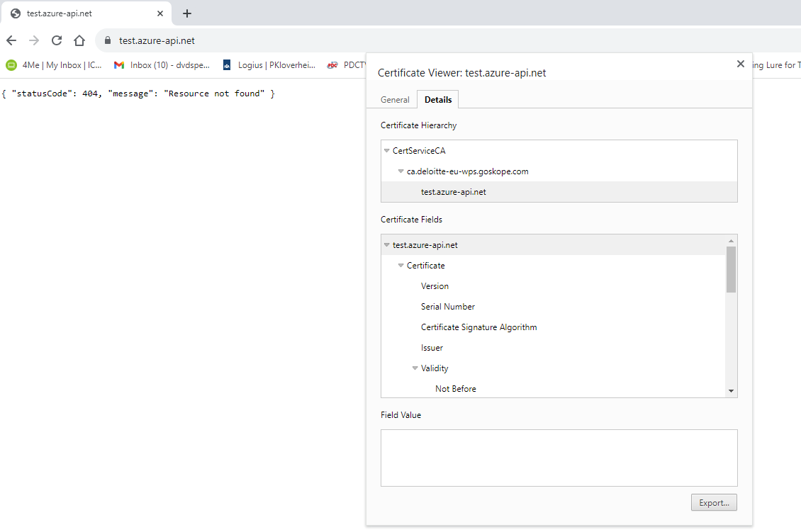Image resolution: width=801 pixels, height=532 pixels.
Task: Open the Logius PKIoverheid bookmark
Action: (269, 65)
